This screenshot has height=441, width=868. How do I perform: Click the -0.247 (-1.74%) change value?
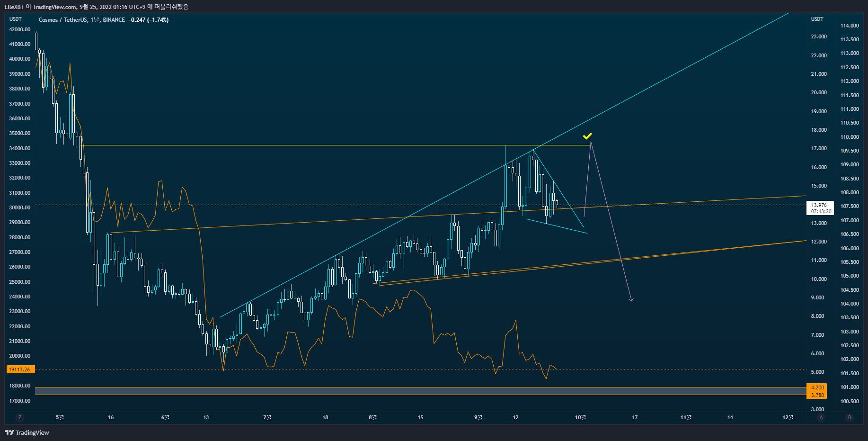tap(149, 20)
